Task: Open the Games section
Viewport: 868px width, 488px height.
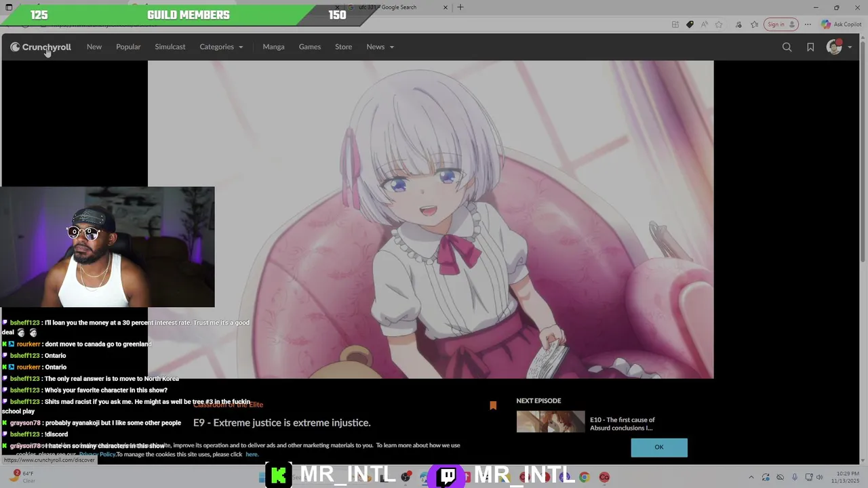Action: tap(310, 47)
